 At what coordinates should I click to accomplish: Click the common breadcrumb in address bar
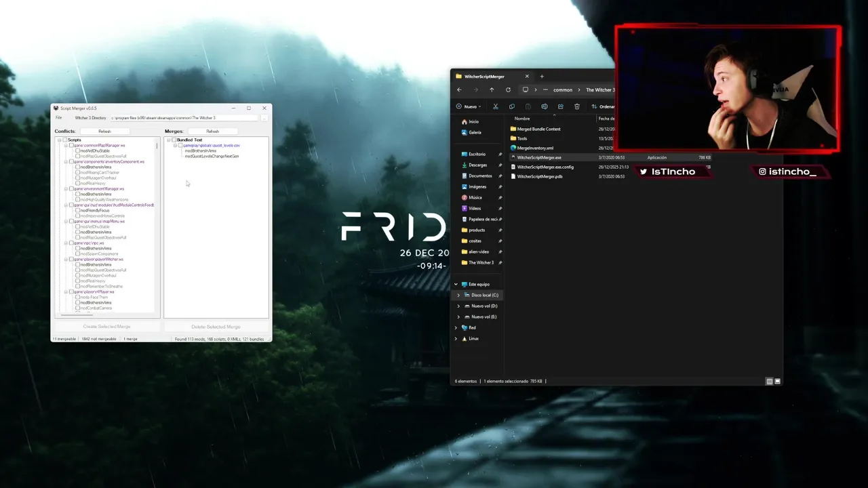563,89
